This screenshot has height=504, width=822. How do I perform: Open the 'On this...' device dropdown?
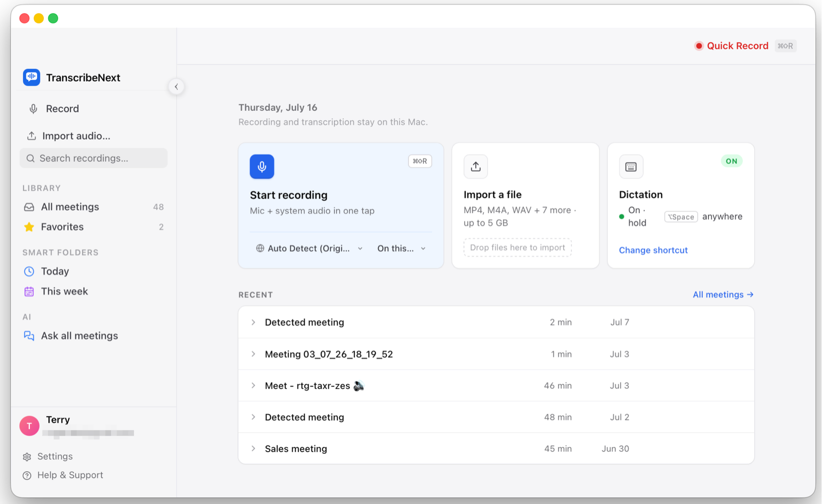tap(402, 249)
